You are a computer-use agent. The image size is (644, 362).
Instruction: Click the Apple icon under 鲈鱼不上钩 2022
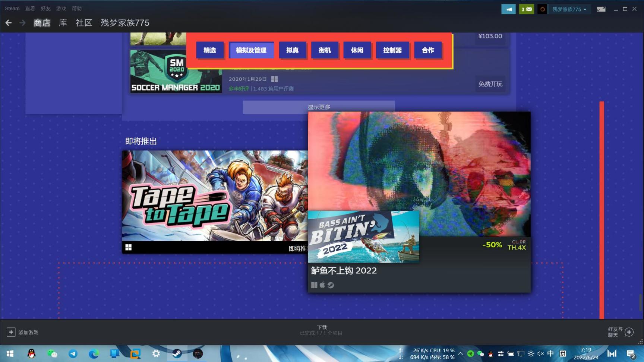click(x=322, y=285)
